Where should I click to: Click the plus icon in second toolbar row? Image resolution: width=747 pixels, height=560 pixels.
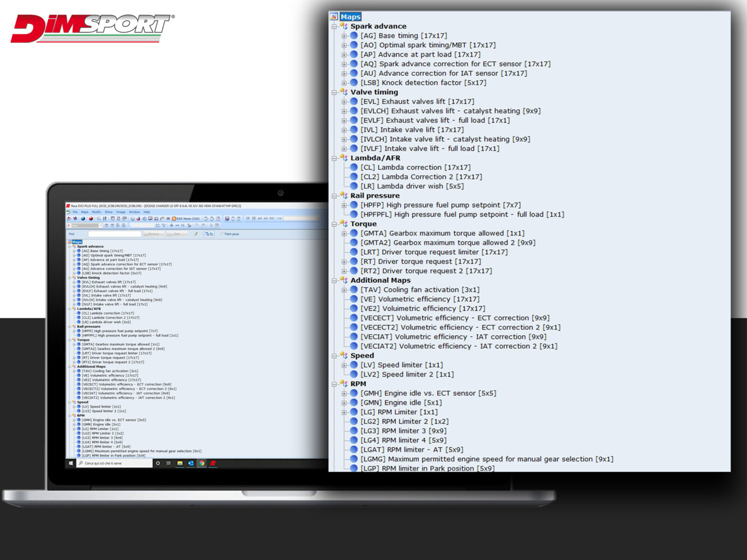click(x=171, y=225)
